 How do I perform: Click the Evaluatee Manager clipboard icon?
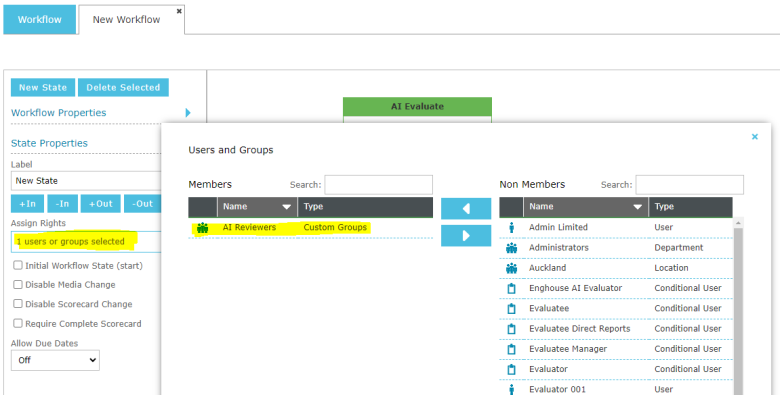511,349
